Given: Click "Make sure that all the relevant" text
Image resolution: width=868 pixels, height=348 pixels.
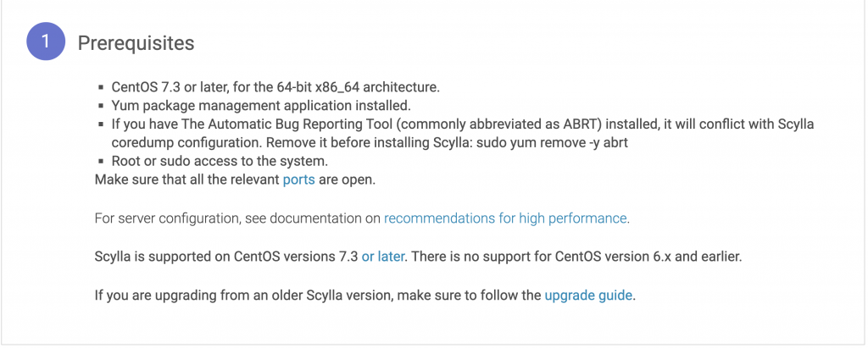Looking at the screenshot, I should pyautogui.click(x=187, y=180).
